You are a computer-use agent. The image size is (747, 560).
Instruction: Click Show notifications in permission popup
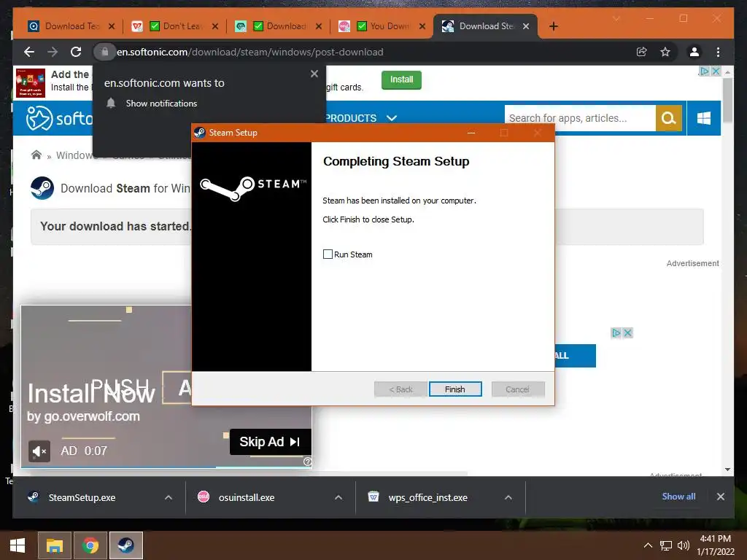point(161,104)
